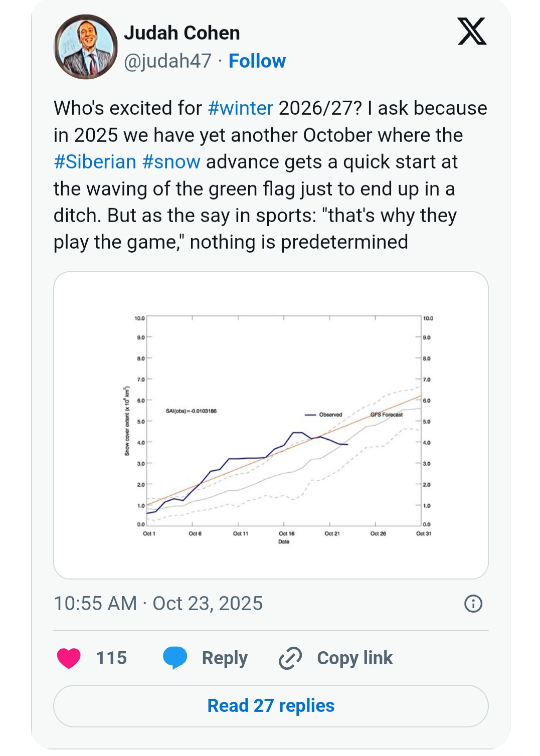Click the Reply text label
Screen dimensions: 540x756
pos(225,658)
